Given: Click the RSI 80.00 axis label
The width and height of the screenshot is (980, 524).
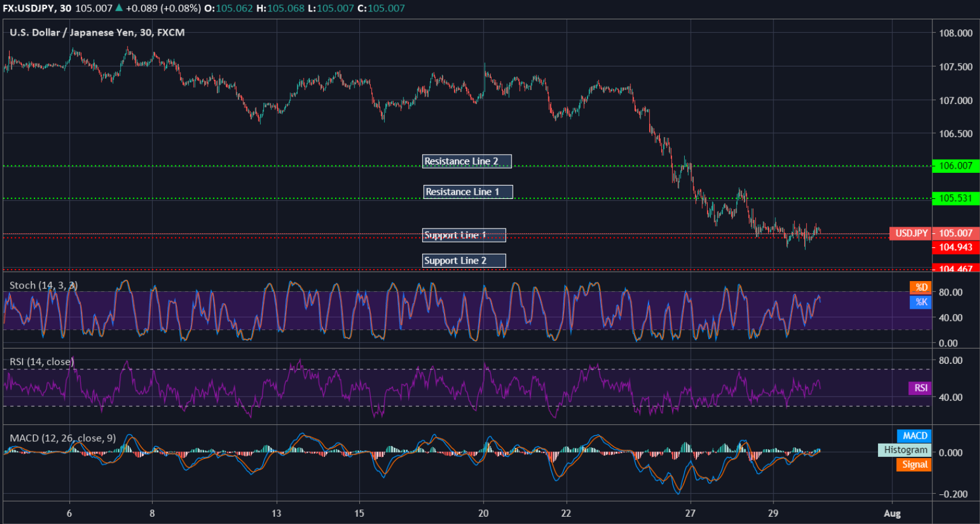Looking at the screenshot, I should pos(951,361).
